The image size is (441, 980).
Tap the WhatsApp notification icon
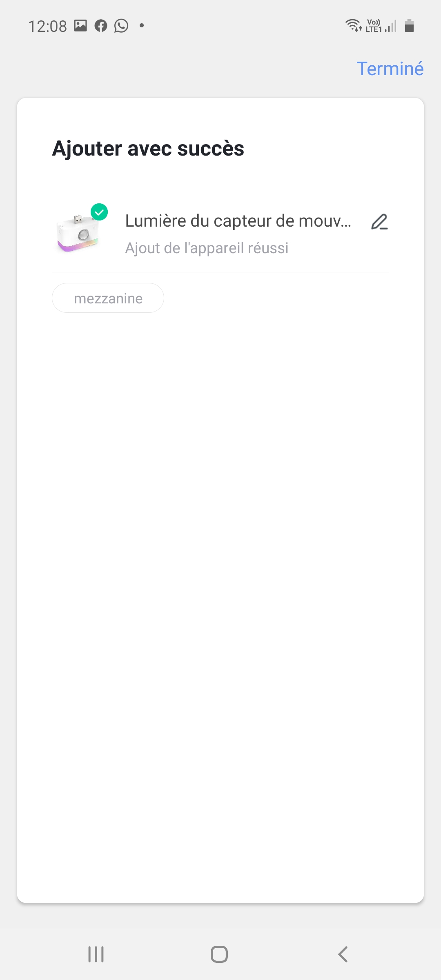point(121,26)
